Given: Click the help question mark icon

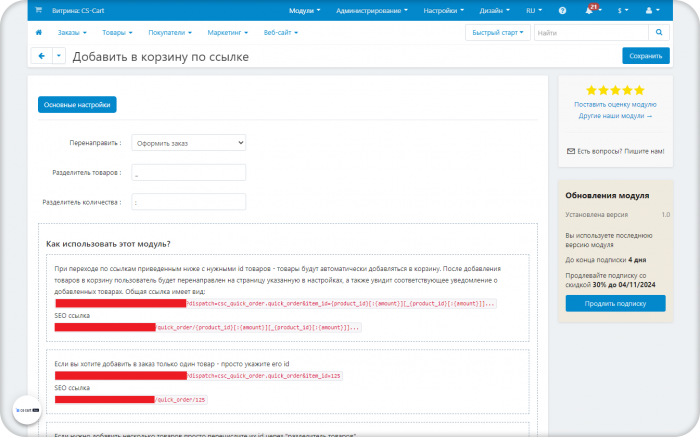Looking at the screenshot, I should [x=562, y=10].
